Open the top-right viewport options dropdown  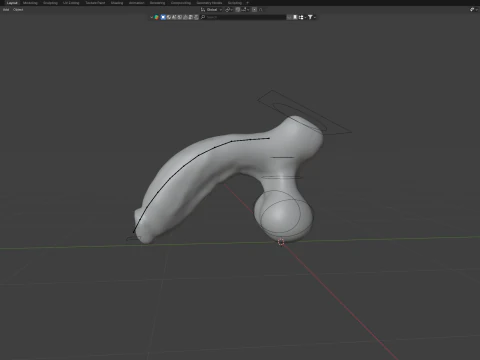tap(474, 10)
